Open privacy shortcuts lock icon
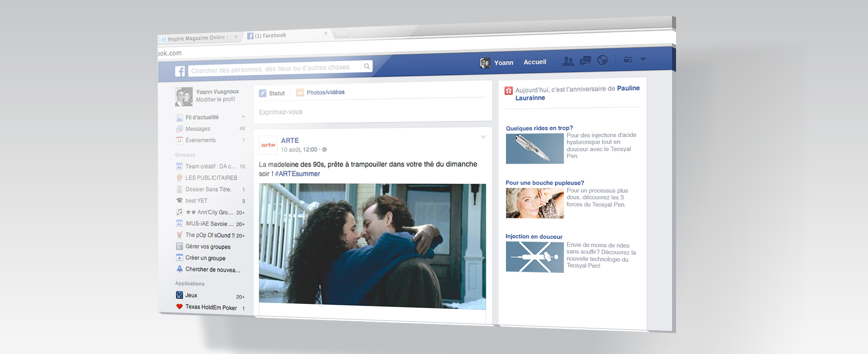 628,60
